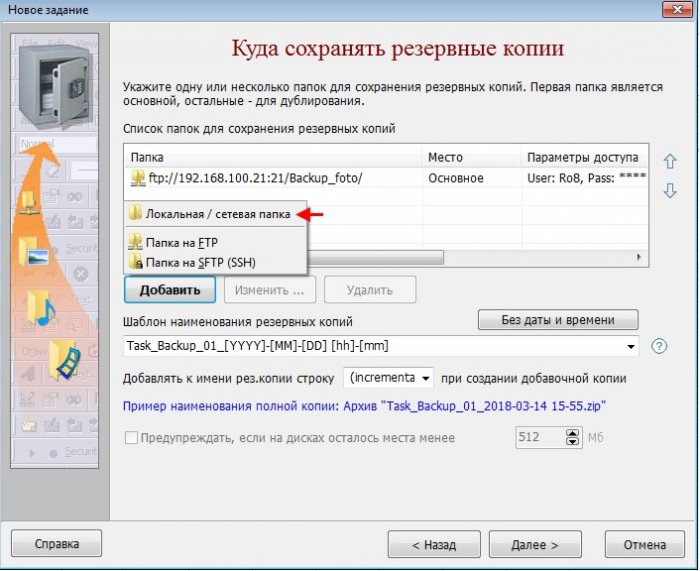Open the naming template help question mark
Viewport: 700px width, 571px height.
(659, 346)
